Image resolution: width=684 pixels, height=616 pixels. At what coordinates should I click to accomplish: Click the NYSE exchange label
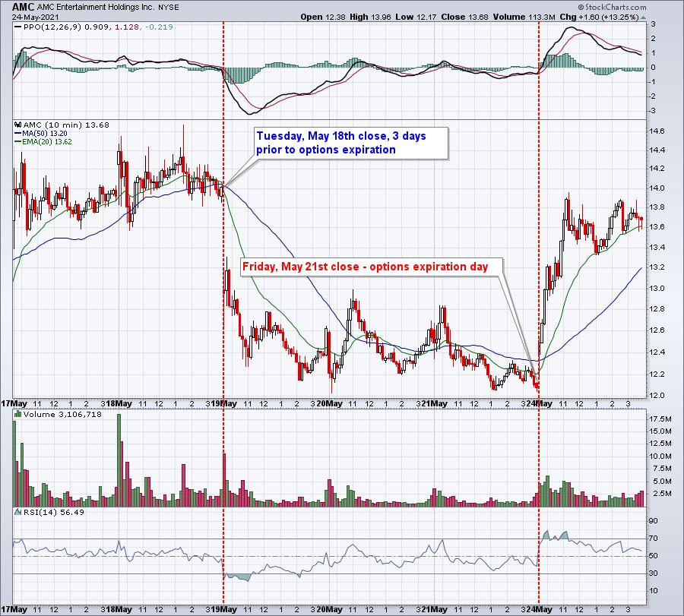(x=167, y=8)
